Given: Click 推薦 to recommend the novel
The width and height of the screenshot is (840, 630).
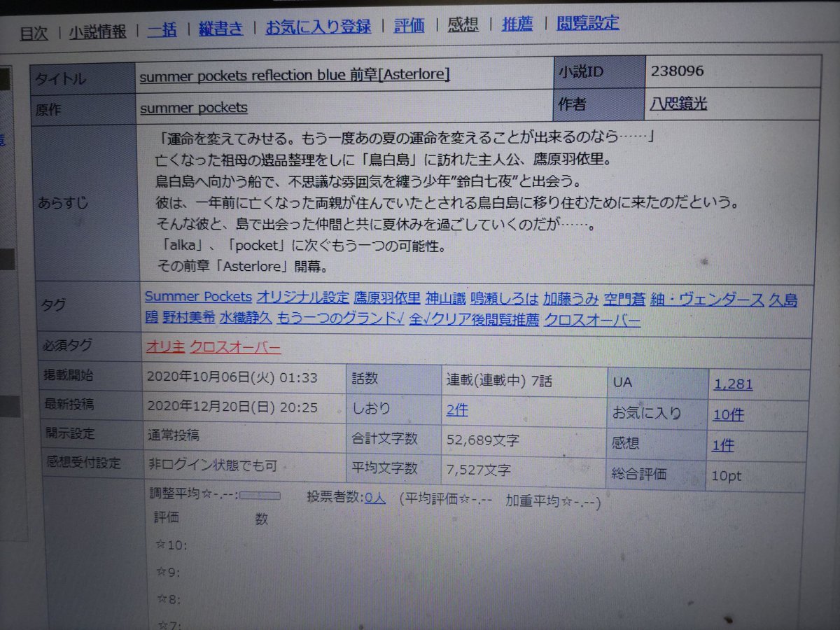Looking at the screenshot, I should coord(517,23).
